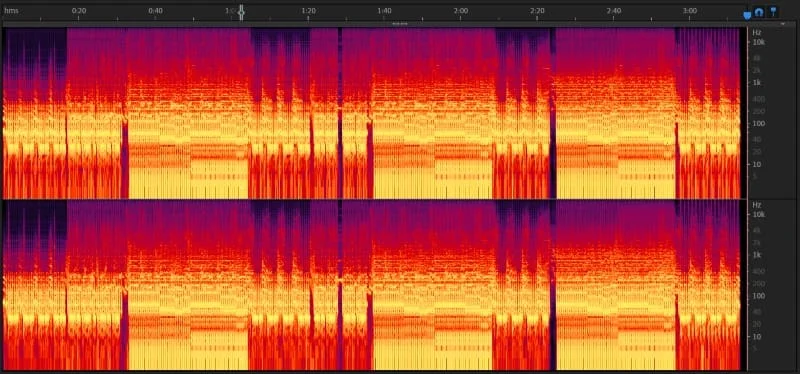Click the 100 label on the lower frequency scale
Screen dimensions: 800x374
pos(758,295)
